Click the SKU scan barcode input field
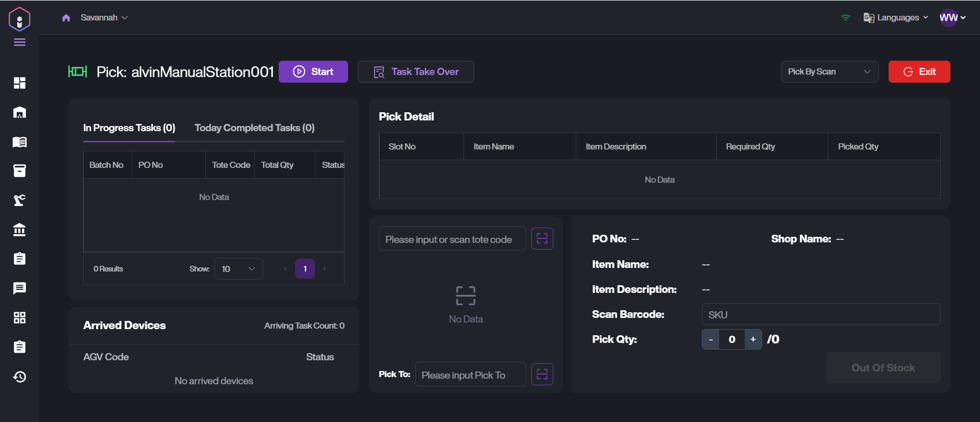This screenshot has width=980, height=422. (820, 315)
